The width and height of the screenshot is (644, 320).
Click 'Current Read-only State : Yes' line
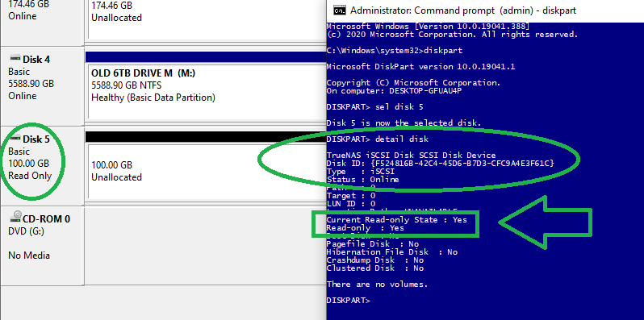397,219
